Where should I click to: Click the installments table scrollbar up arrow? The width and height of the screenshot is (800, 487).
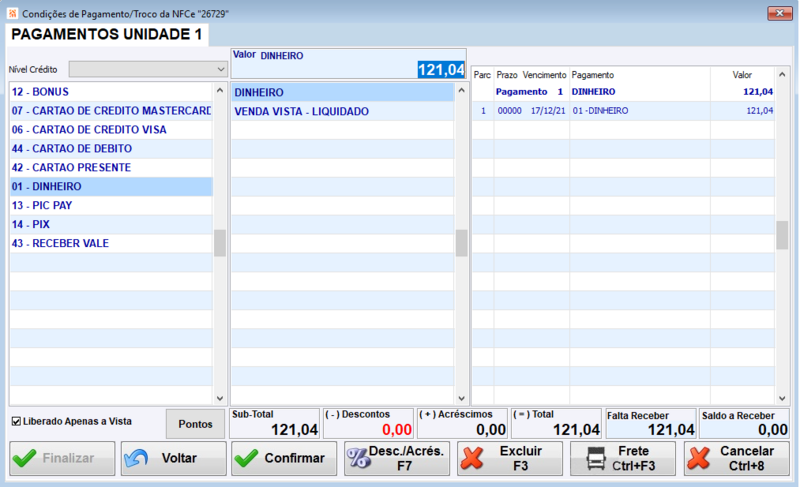[782, 74]
